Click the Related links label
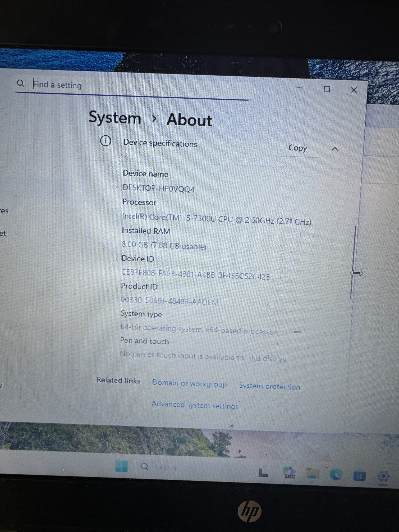The image size is (399, 532). click(118, 380)
